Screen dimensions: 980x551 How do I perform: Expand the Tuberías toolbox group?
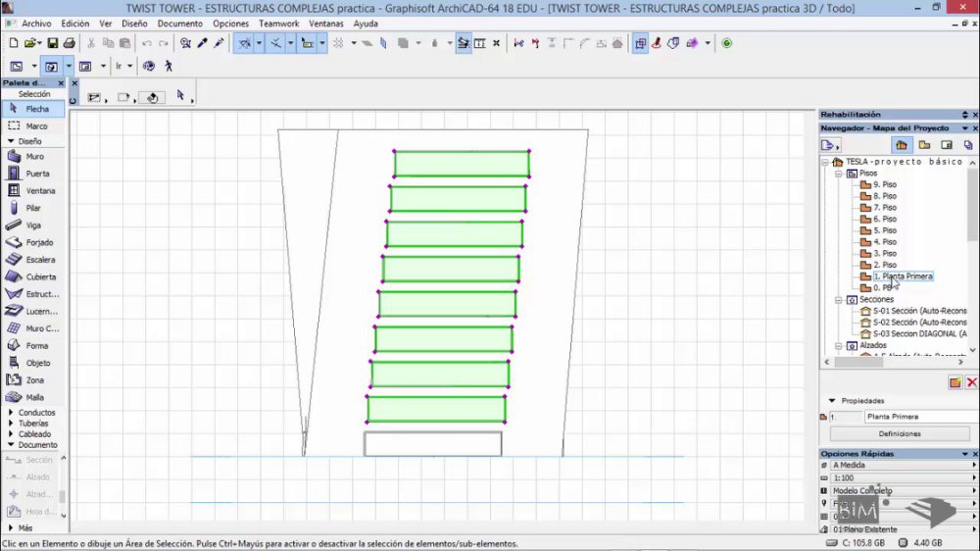pos(11,424)
